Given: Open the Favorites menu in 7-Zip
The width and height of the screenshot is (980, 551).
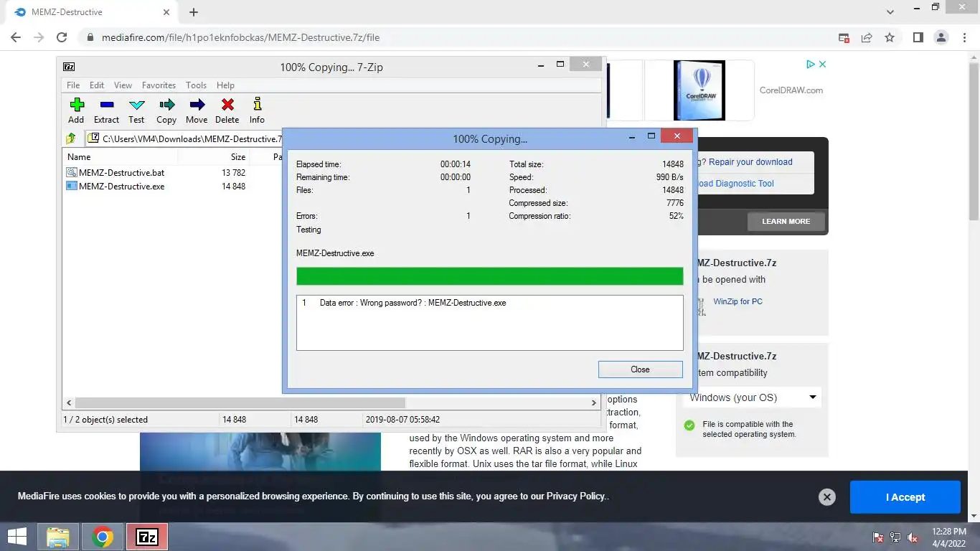Looking at the screenshot, I should (x=159, y=85).
